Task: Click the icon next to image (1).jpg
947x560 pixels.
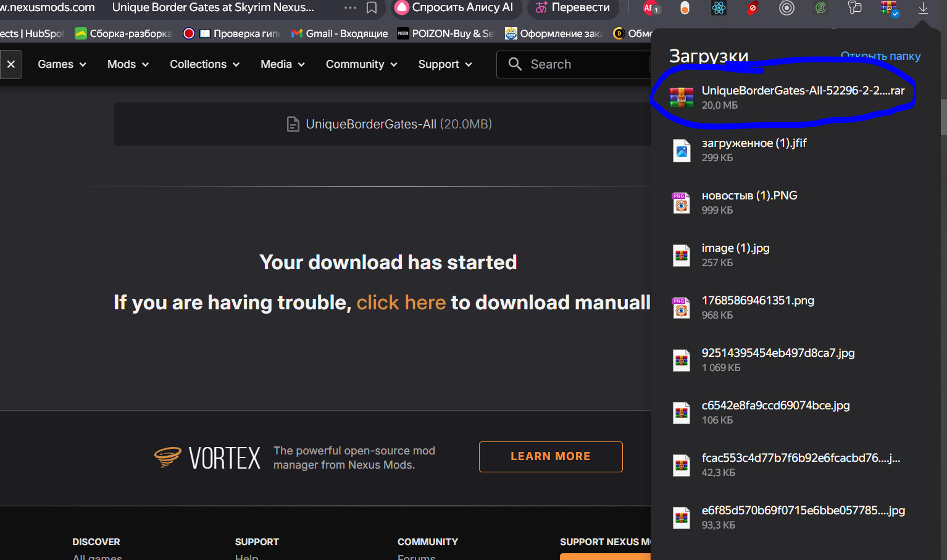Action: pos(682,255)
